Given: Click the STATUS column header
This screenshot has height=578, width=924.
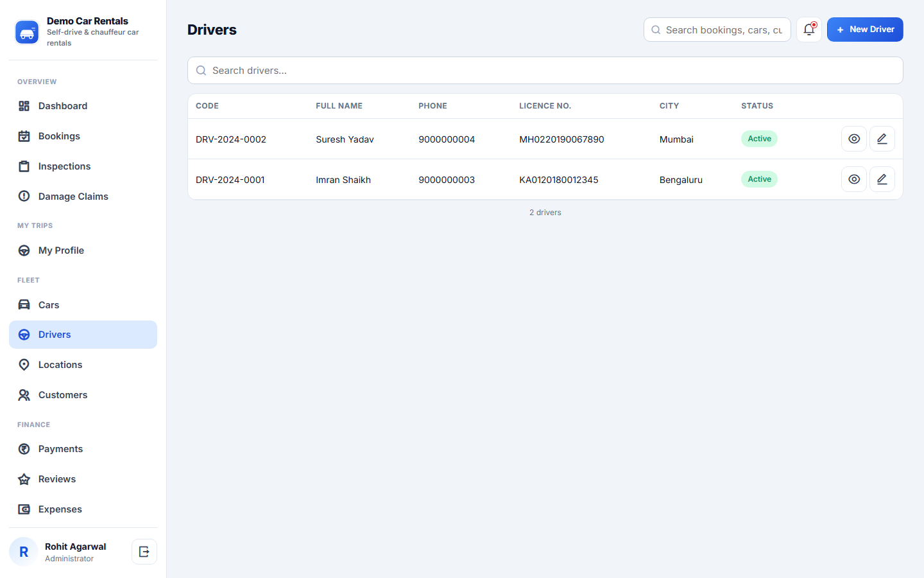Looking at the screenshot, I should (757, 106).
